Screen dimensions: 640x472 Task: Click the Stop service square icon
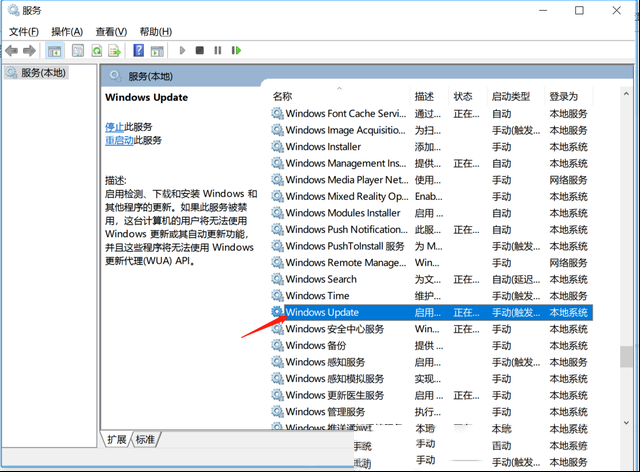click(200, 50)
